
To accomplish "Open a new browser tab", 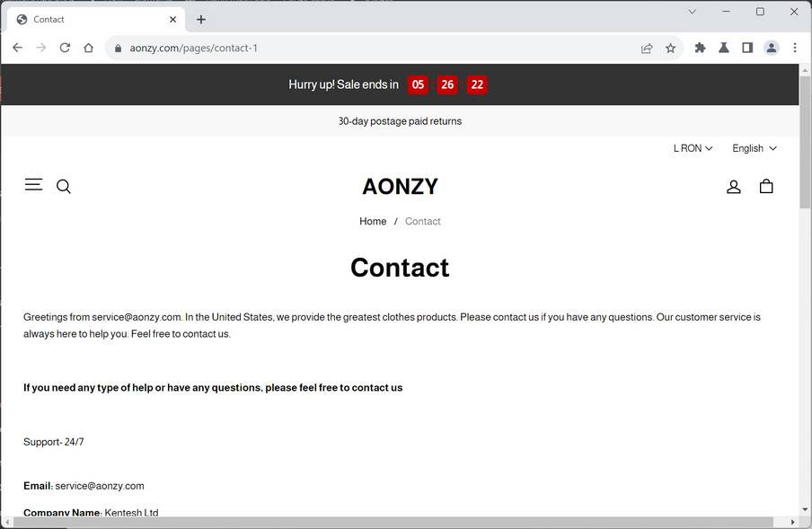I will [201, 20].
